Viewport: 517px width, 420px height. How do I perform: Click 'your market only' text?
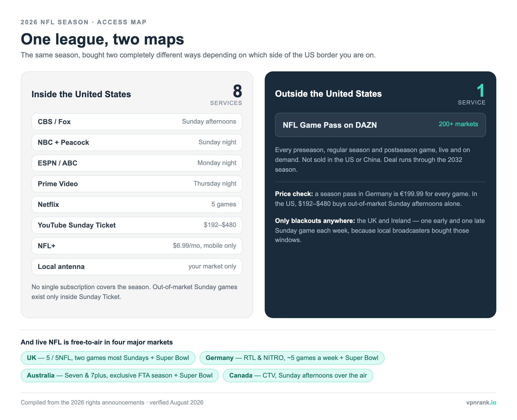[x=212, y=266]
